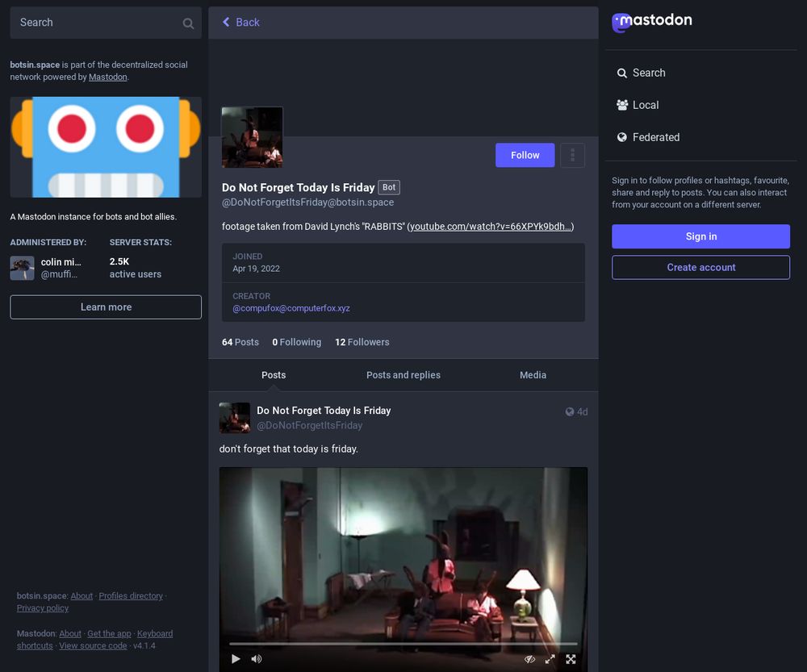Open Search in the right navigation
Screen dimensions: 807x672
pyautogui.click(x=641, y=73)
